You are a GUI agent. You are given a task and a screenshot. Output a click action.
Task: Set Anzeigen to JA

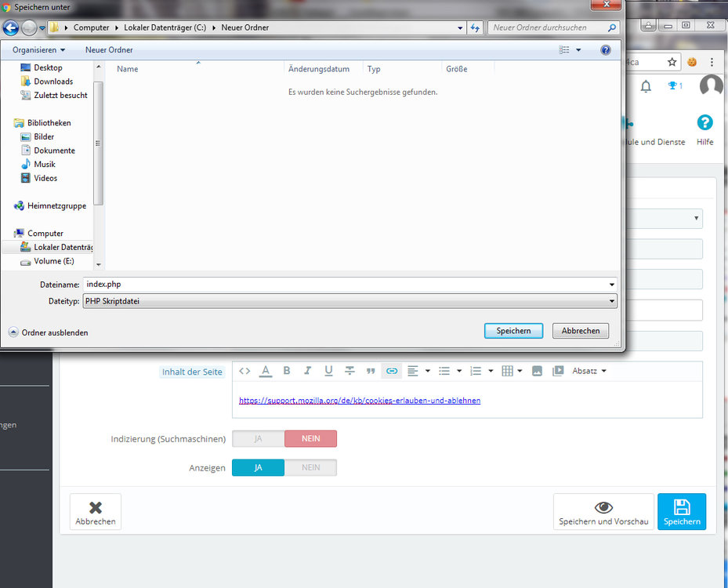pos(258,467)
